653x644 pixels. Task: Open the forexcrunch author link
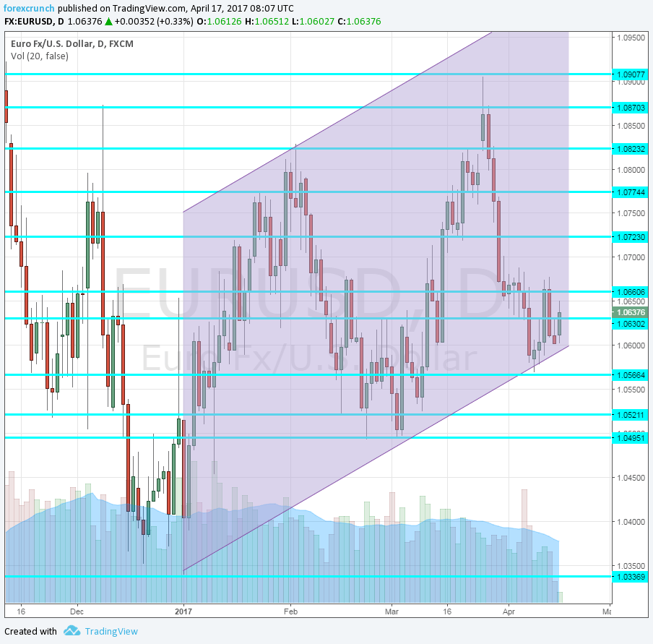point(29,8)
